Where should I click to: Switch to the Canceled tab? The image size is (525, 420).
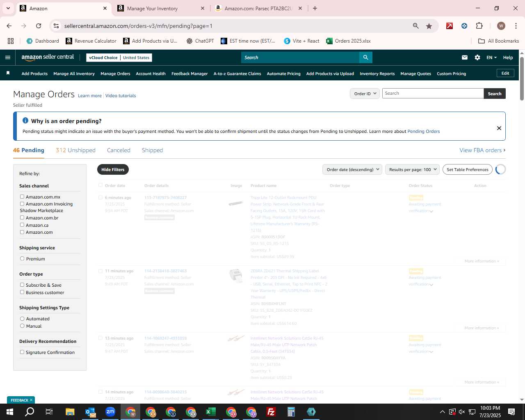119,150
